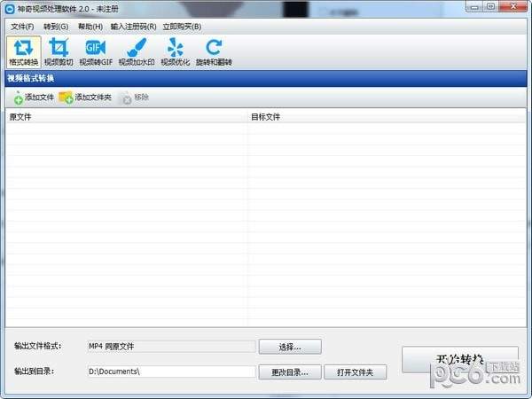Open the 视频剪切 video crop tool
Screen dimensions: 532x399
coord(59,52)
